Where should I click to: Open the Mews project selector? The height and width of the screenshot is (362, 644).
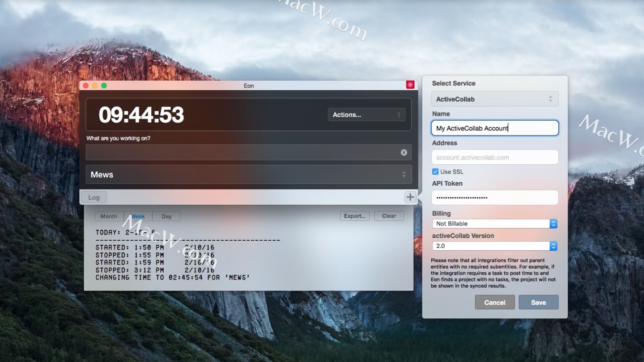click(x=249, y=174)
